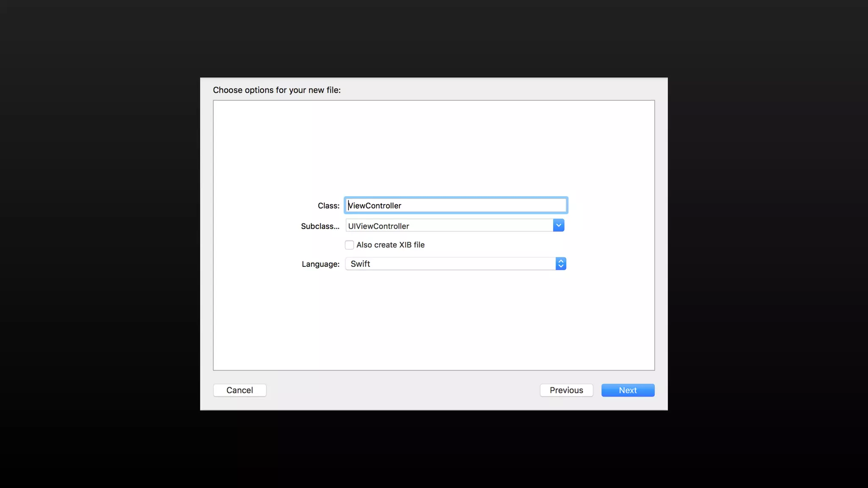Click the 'Language:' field label
Image resolution: width=868 pixels, height=488 pixels.
tap(320, 264)
